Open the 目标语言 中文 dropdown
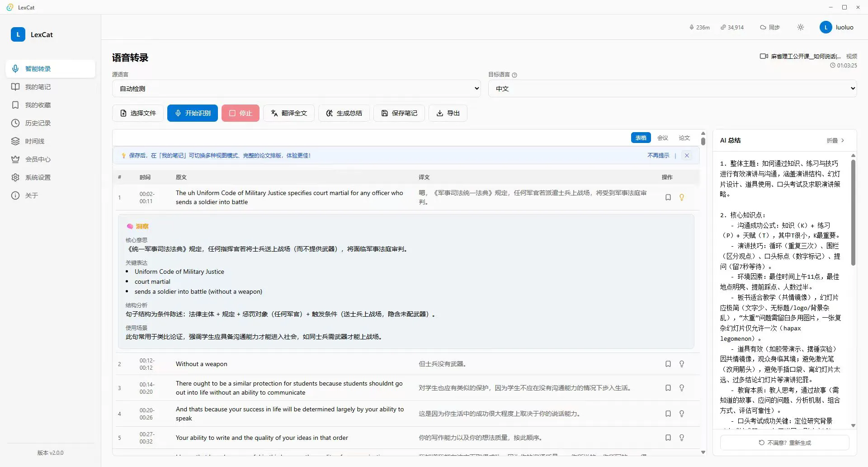 tap(673, 89)
